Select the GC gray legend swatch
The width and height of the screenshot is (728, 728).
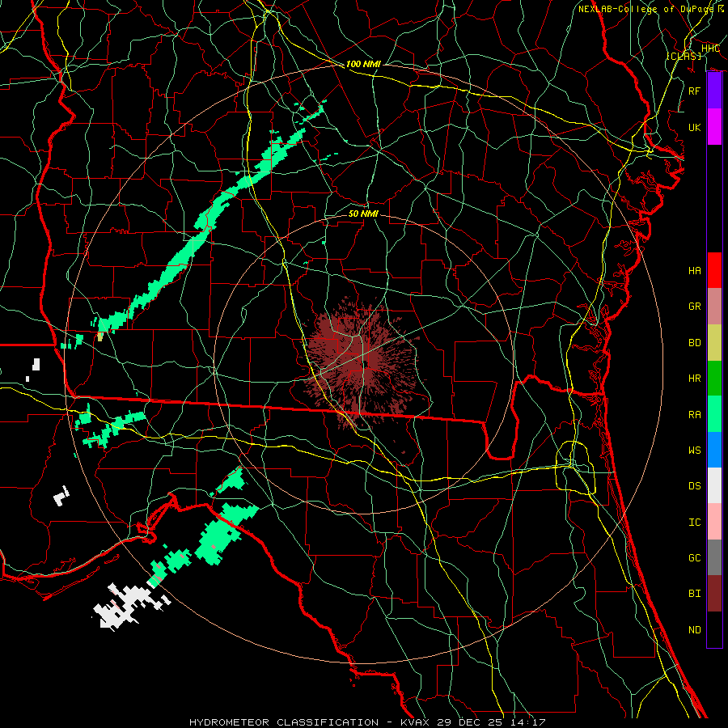(714, 557)
